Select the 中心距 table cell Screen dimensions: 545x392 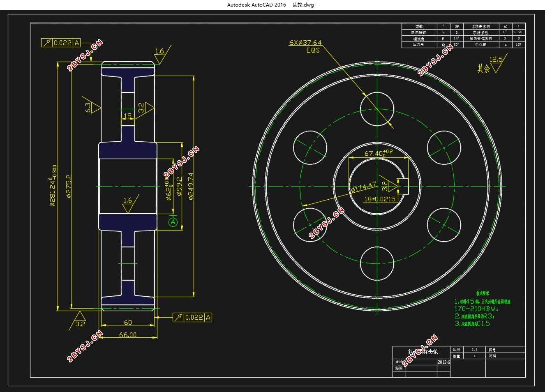tap(481, 44)
